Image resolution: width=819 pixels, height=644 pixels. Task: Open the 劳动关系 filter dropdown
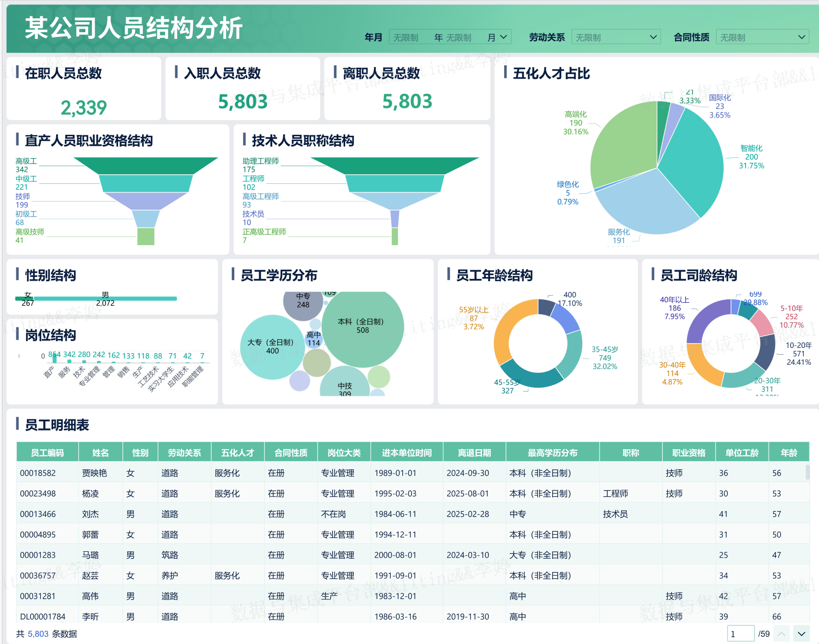pos(615,37)
